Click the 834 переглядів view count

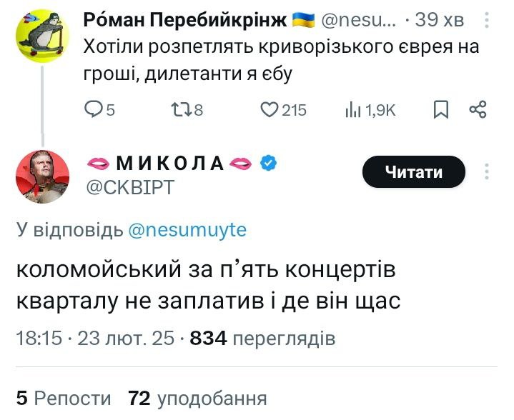262,338
